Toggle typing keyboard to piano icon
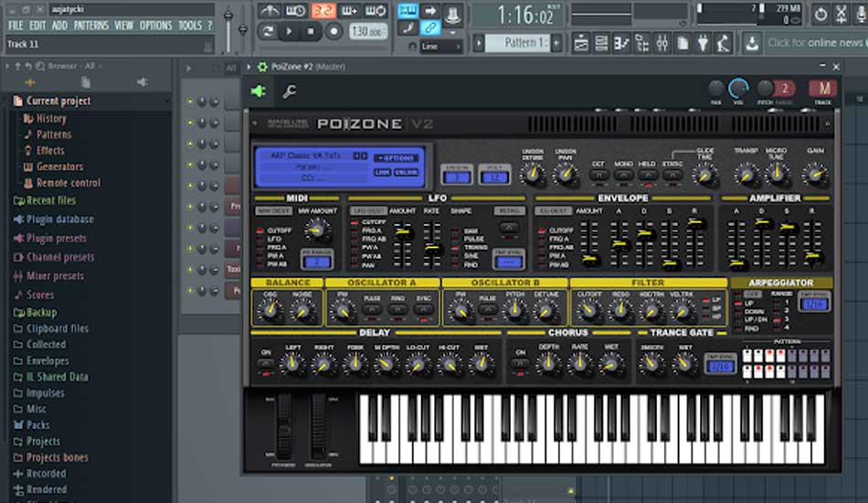The image size is (868, 503). 408,11
